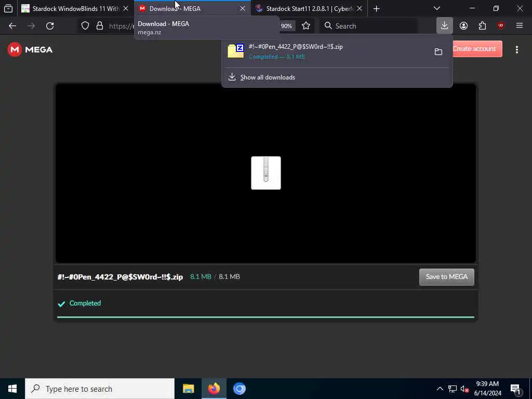532x399 pixels.
Task: Toggle the downloads panel toolbar button
Action: (445, 25)
